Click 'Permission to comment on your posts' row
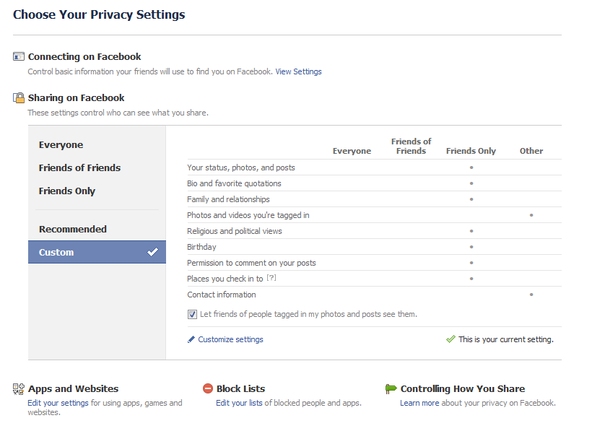The height and width of the screenshot is (431, 600). [374, 263]
